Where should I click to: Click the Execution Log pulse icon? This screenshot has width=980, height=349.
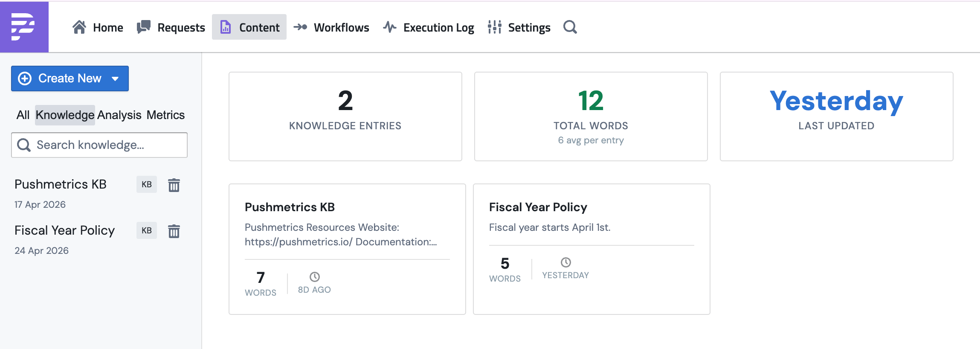pos(390,27)
